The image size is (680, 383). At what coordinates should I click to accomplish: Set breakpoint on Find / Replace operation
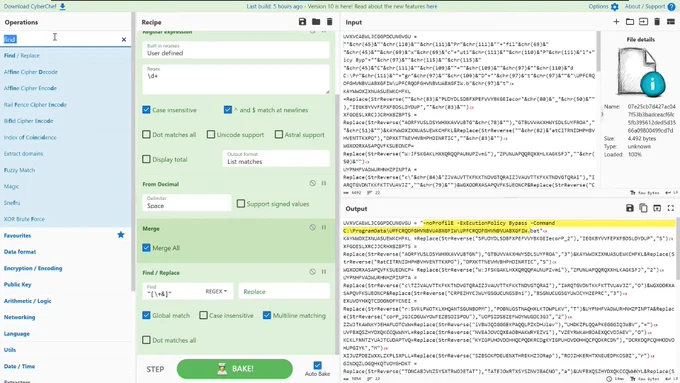coord(324,272)
